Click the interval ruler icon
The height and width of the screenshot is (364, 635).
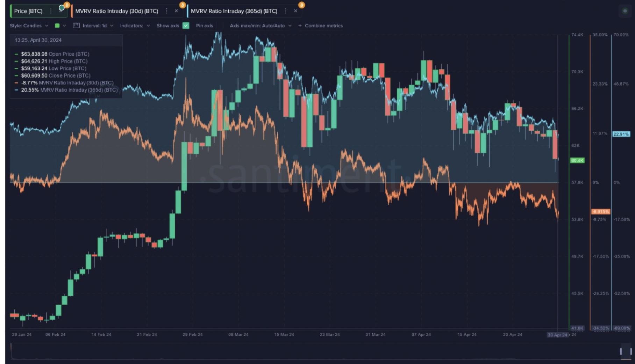coord(76,26)
